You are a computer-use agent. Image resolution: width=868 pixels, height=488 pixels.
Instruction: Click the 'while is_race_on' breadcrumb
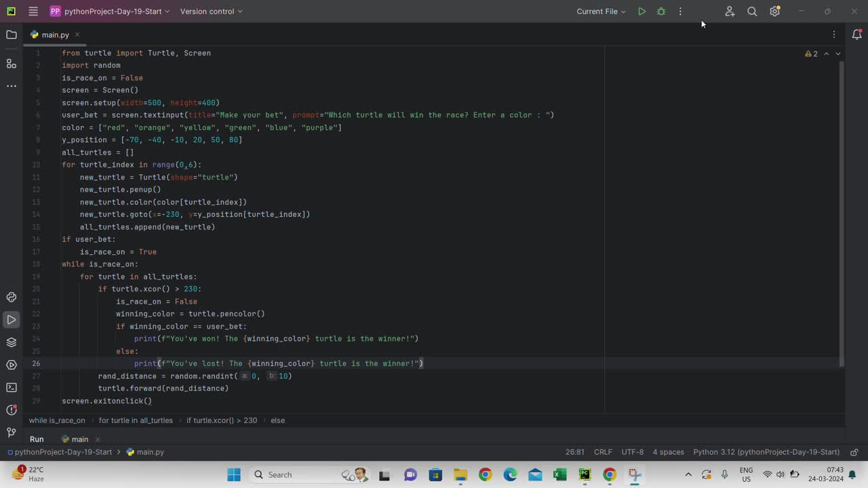point(57,420)
